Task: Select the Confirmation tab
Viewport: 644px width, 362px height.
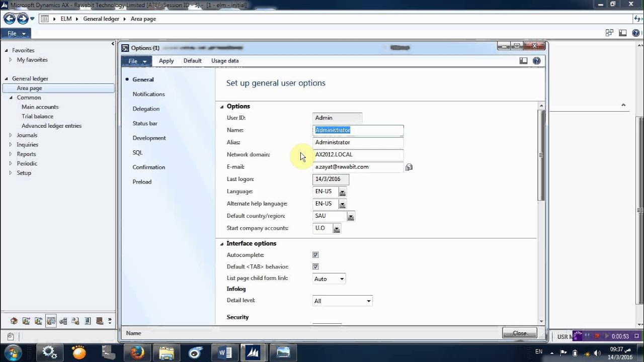Action: click(x=148, y=167)
